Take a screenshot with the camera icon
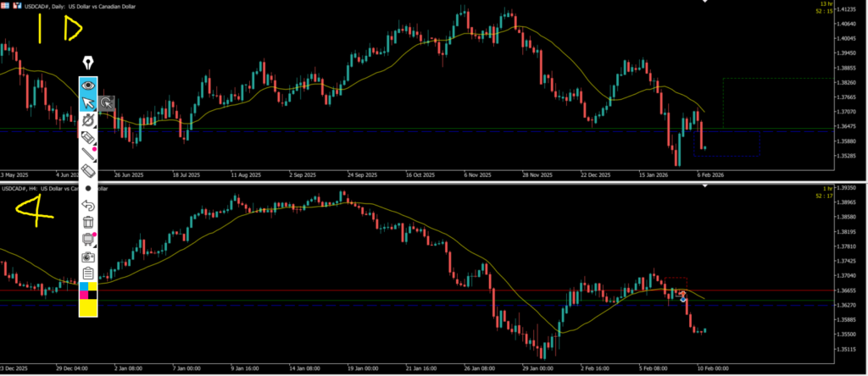The image size is (868, 376). click(x=88, y=257)
